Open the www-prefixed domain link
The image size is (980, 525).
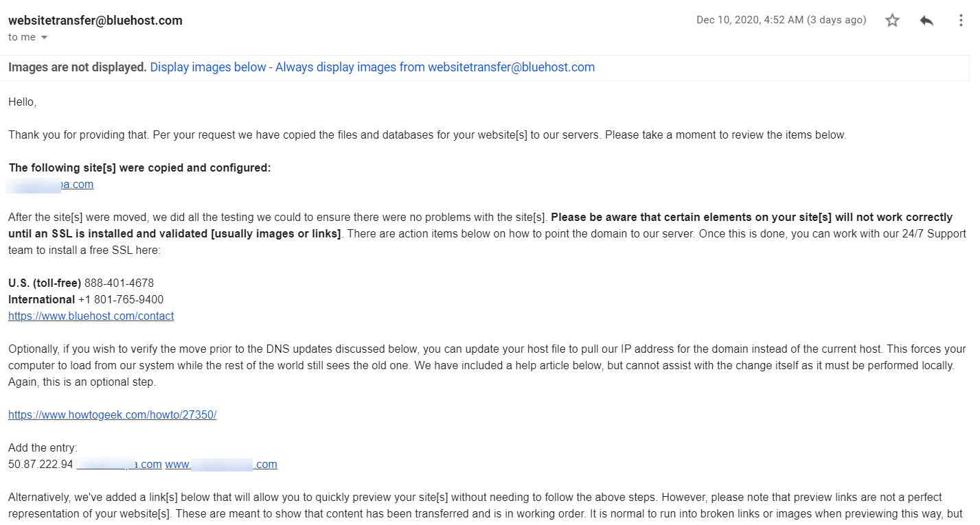click(220, 465)
